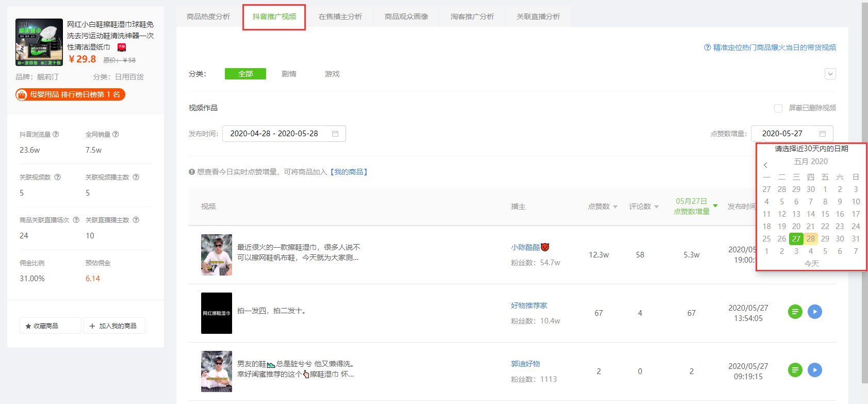Select the 全部 category filter
Viewport: 868px width, 404px height.
coord(245,74)
